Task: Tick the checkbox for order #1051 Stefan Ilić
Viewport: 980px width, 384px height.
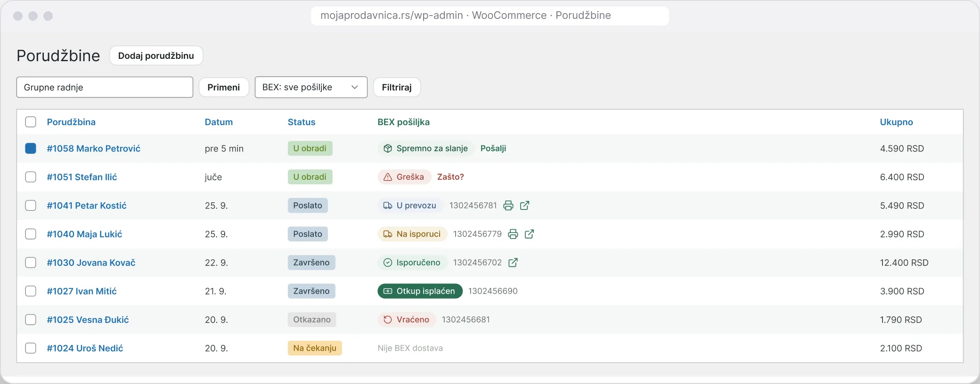Action: point(31,177)
